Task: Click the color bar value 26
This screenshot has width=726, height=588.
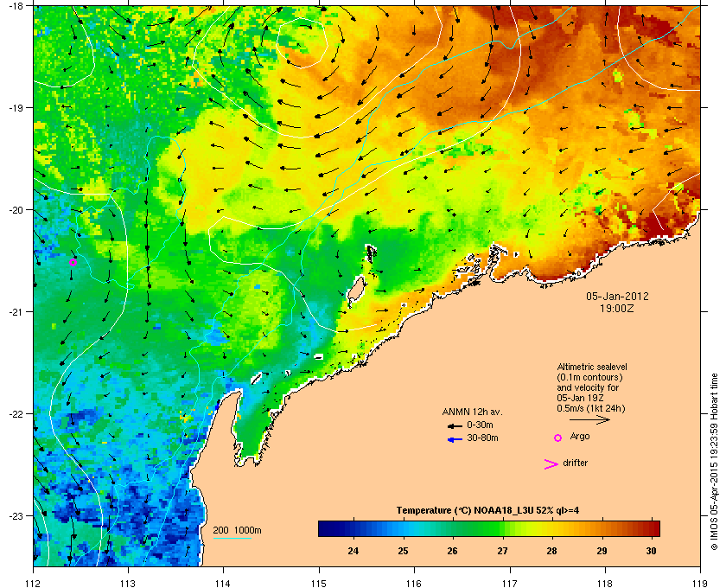Action: (x=452, y=551)
